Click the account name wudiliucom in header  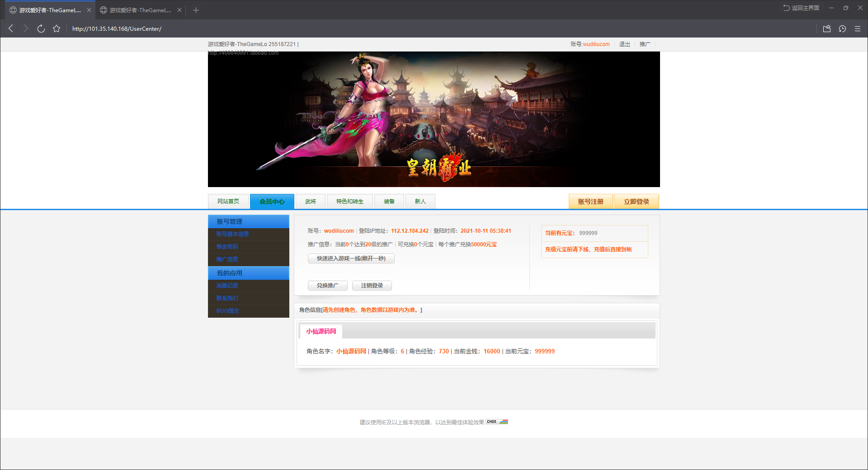[x=596, y=44]
